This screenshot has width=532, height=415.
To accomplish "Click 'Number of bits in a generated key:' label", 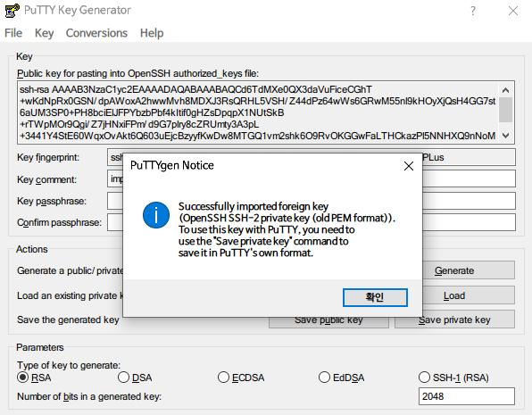I will 89,396.
